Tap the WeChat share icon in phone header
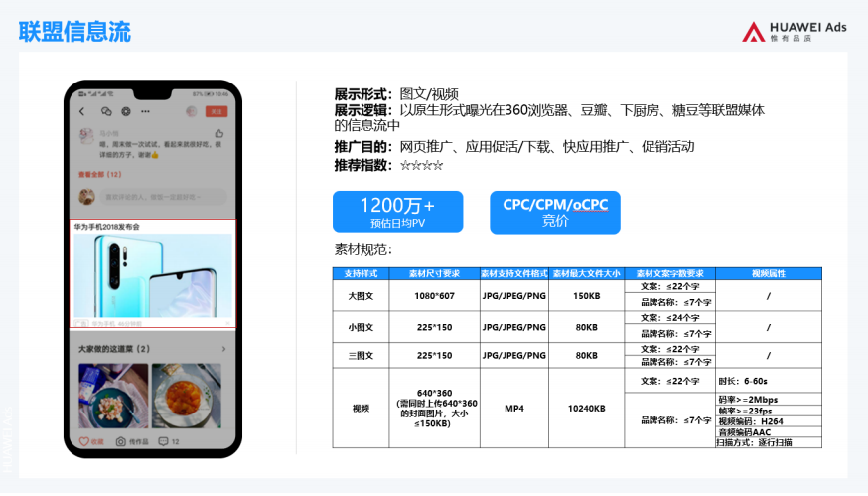 pos(106,111)
